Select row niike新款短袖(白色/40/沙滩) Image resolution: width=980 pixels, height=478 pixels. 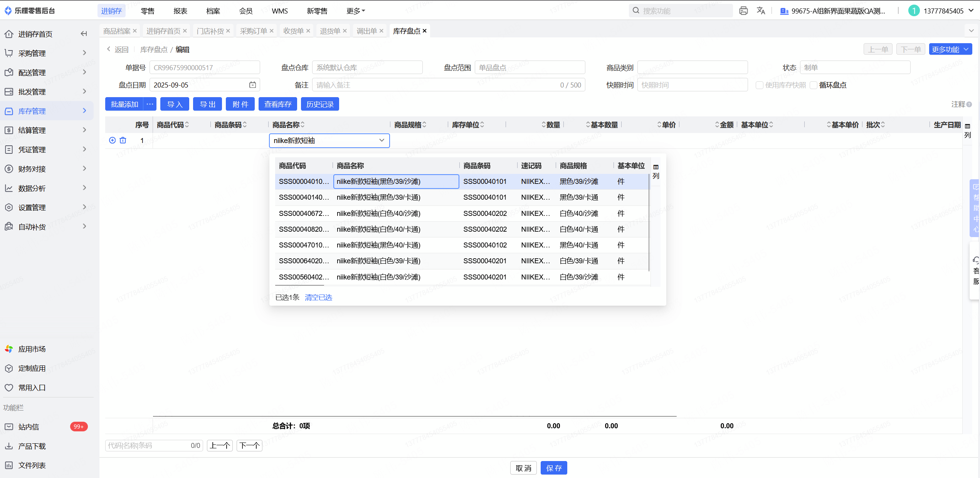point(378,214)
